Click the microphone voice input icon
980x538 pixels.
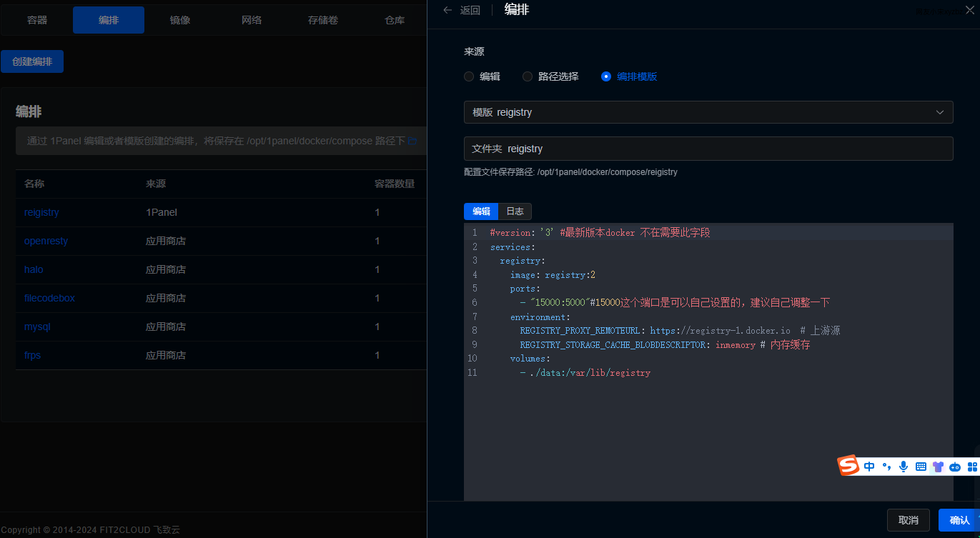[x=904, y=467]
